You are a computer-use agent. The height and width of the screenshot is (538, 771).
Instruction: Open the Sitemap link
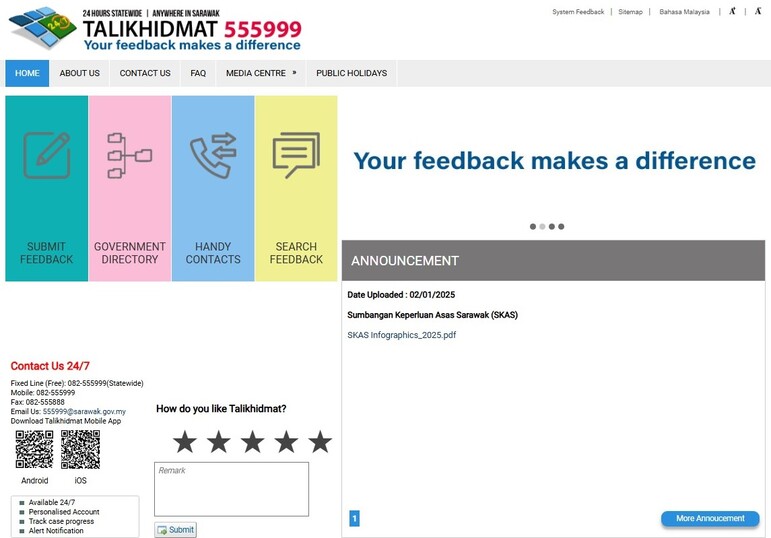[630, 12]
